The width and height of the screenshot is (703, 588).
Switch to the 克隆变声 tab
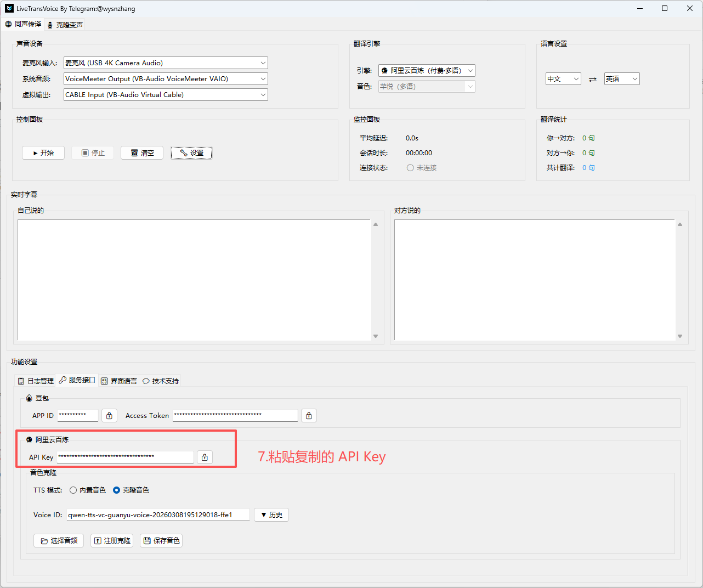(65, 25)
